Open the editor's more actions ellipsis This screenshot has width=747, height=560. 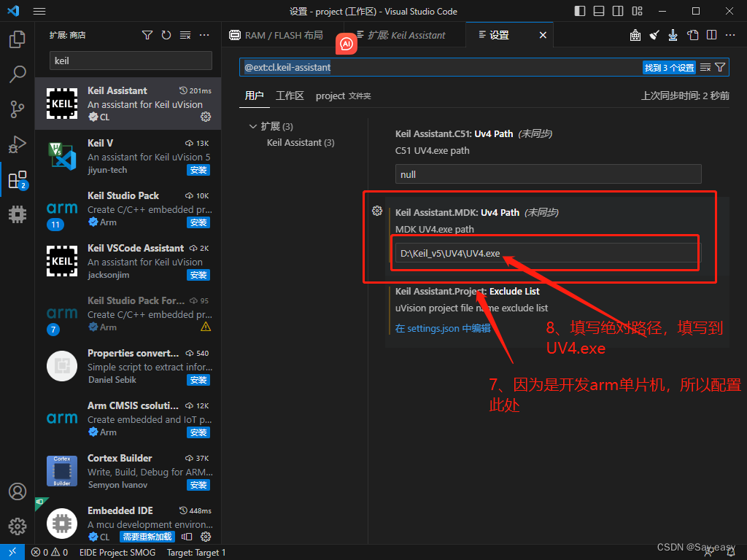pyautogui.click(x=729, y=35)
